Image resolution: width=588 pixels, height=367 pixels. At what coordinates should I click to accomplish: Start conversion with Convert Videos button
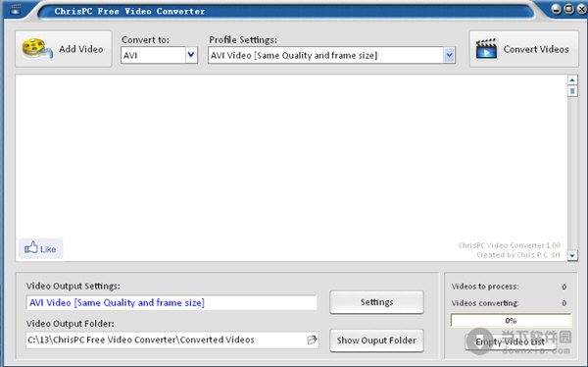pos(524,49)
